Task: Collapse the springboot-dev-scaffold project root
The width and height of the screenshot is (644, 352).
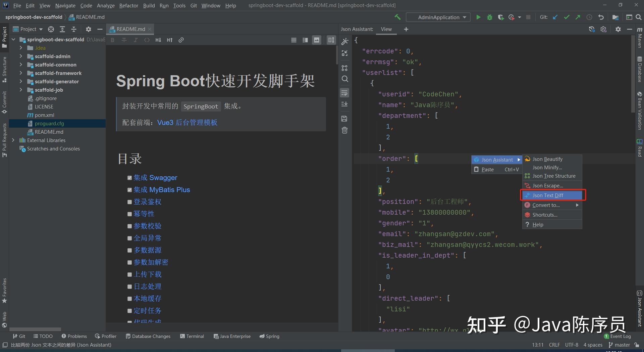Action: [13, 39]
